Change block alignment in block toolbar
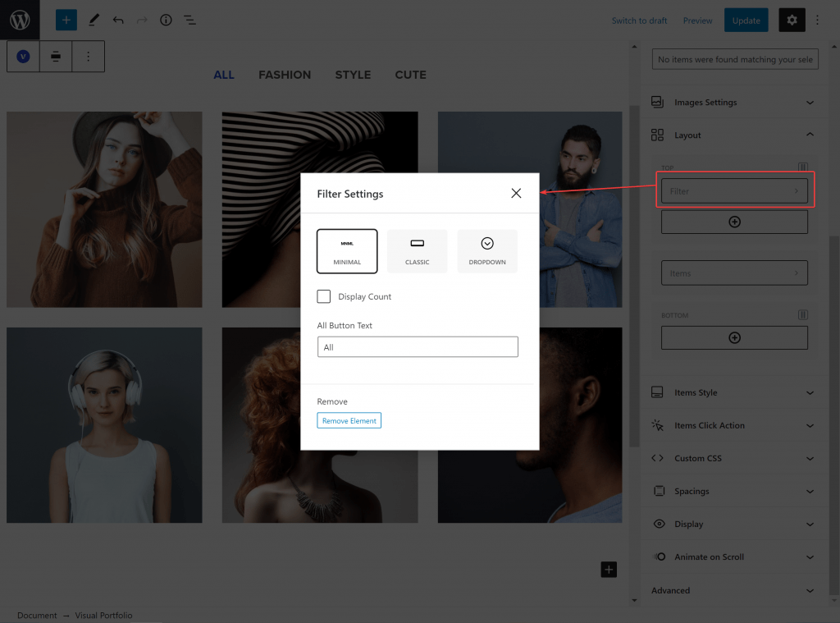Image resolution: width=840 pixels, height=623 pixels. (56, 57)
